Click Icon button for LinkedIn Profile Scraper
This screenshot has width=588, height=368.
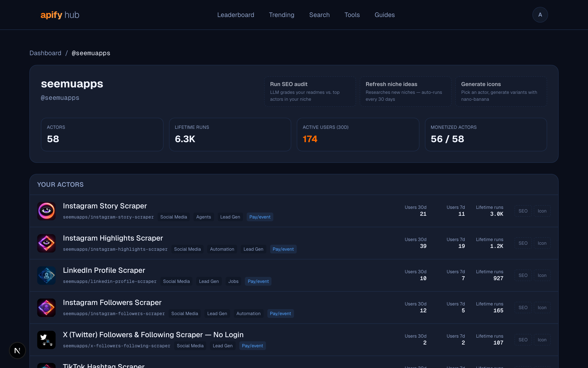(542, 275)
